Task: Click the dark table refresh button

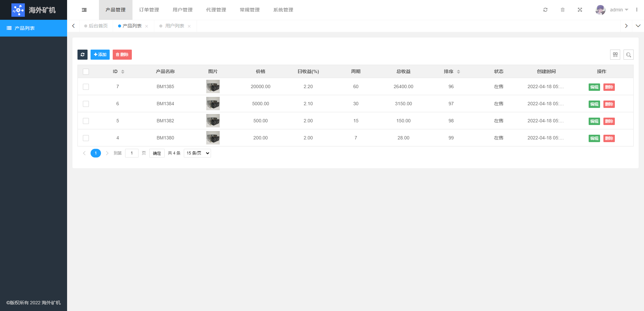Action: (83, 55)
